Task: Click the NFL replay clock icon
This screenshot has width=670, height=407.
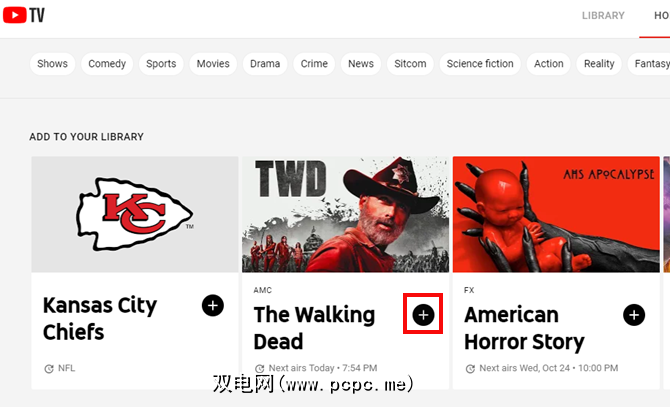Action: pyautogui.click(x=49, y=369)
